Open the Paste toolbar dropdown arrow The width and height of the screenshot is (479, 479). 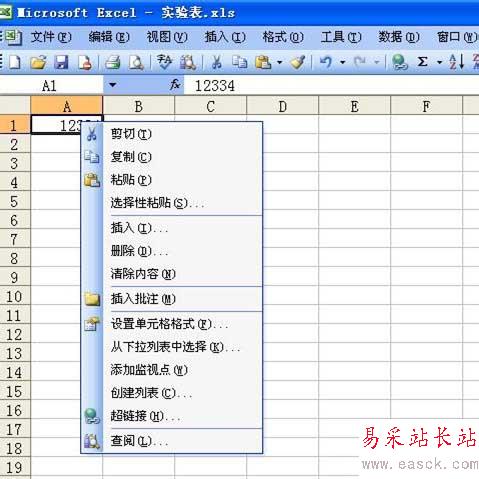[x=279, y=62]
